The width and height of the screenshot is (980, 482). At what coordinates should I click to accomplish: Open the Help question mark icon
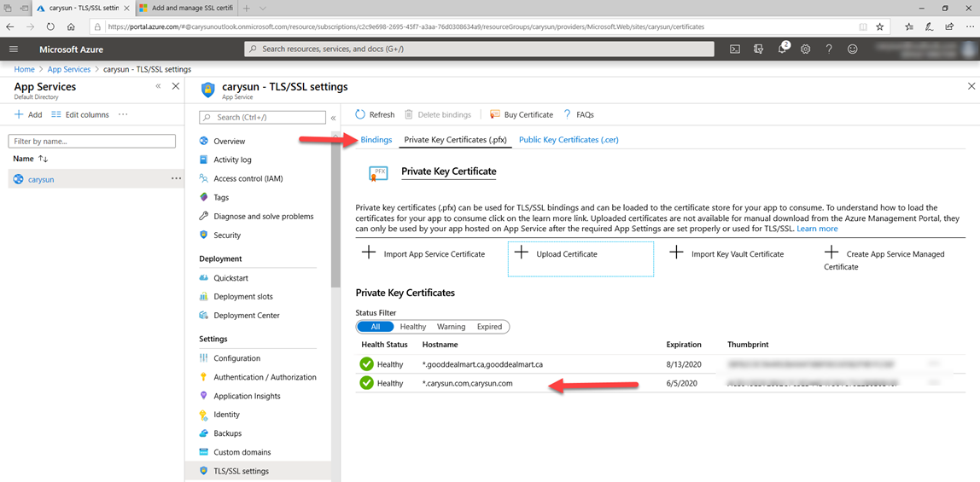(829, 49)
